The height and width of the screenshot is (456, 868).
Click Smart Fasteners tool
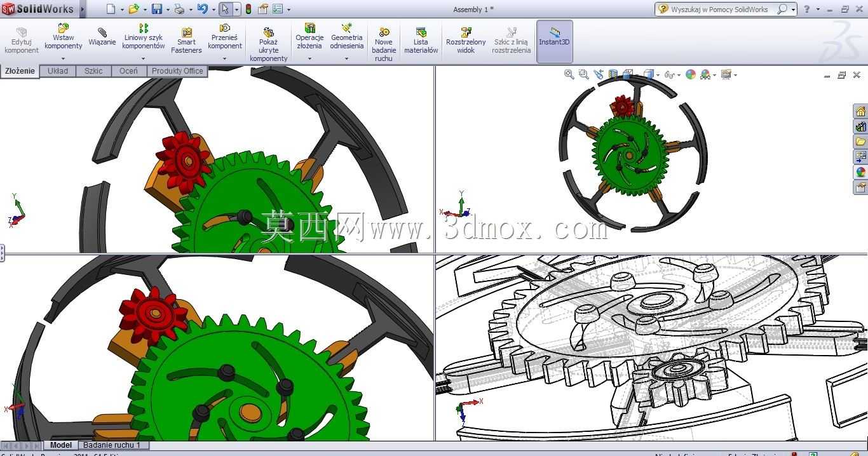coord(186,41)
